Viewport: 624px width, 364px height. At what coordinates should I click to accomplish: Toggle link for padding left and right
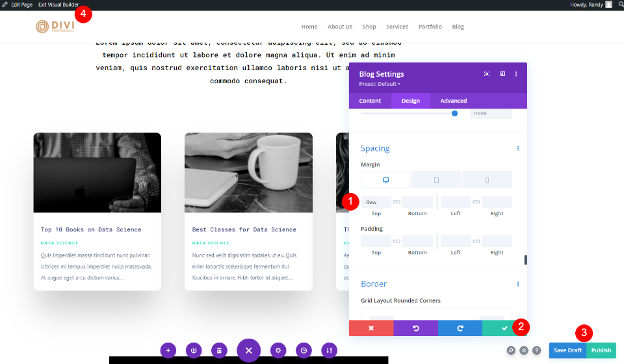[x=476, y=241]
